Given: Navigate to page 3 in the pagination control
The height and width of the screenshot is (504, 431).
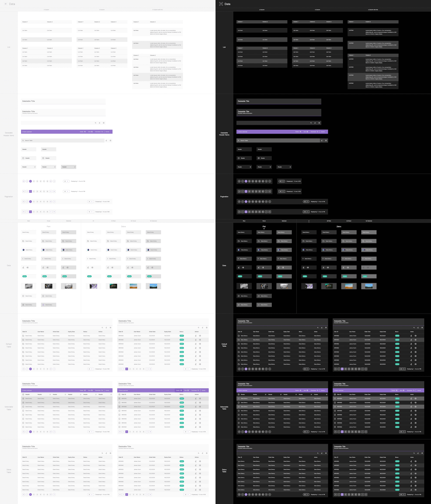Looking at the screenshot, I should 37,181.
